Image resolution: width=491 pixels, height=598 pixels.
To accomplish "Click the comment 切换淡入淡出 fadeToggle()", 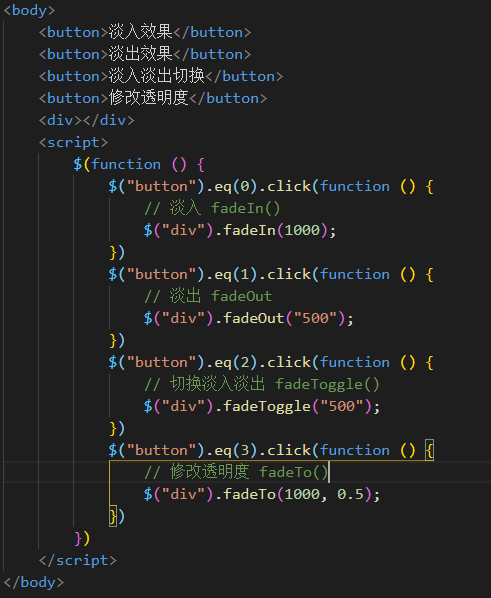I will click(262, 384).
